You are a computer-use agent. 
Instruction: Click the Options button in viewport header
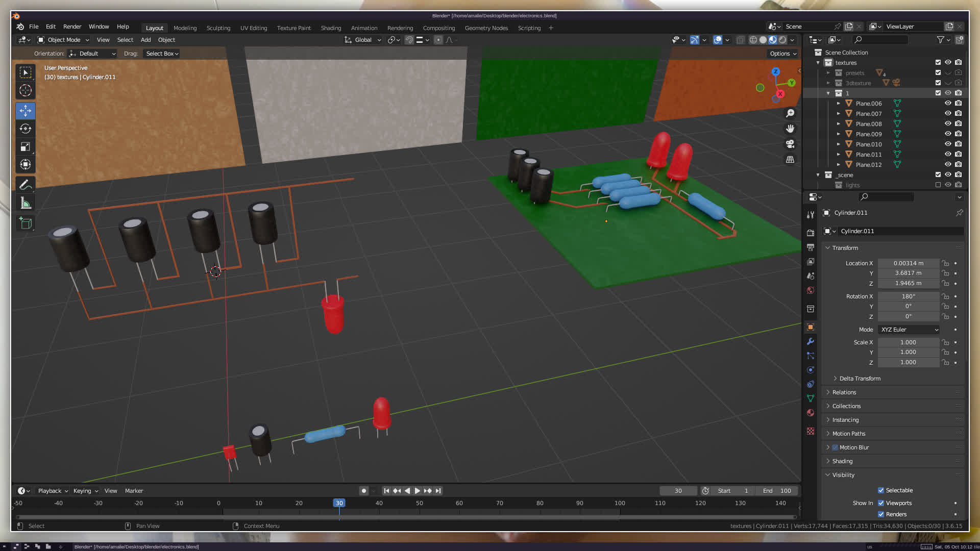(x=783, y=54)
